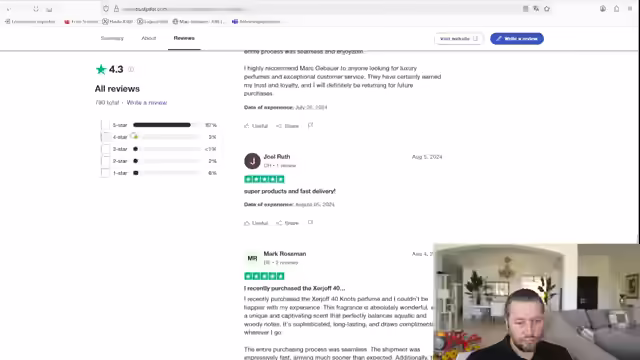
Task: Click the 3-star rating bar
Action: [167, 149]
